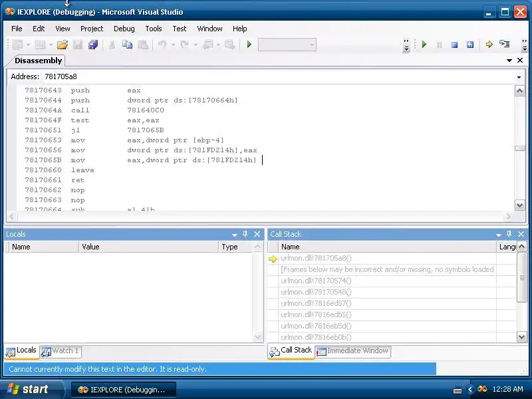Click Continue green arrow in debug toolbar
The width and height of the screenshot is (532, 399).
424,45
